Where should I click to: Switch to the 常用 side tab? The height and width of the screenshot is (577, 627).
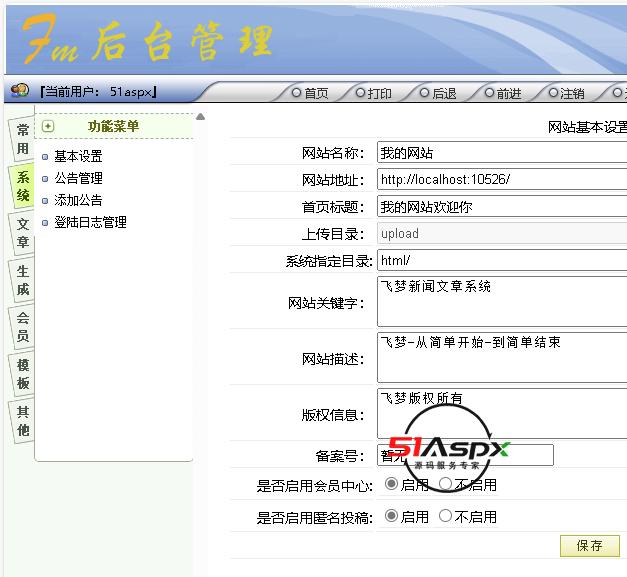tap(22, 139)
